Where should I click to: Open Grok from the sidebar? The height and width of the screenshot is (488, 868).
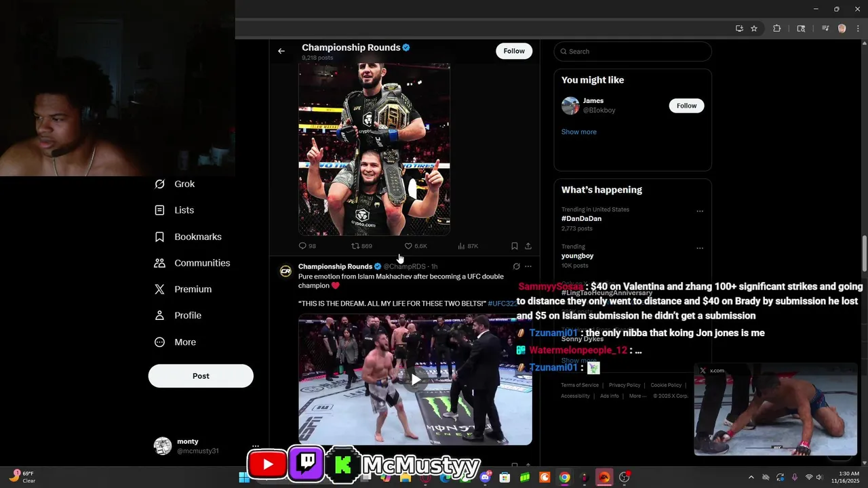pos(175,184)
